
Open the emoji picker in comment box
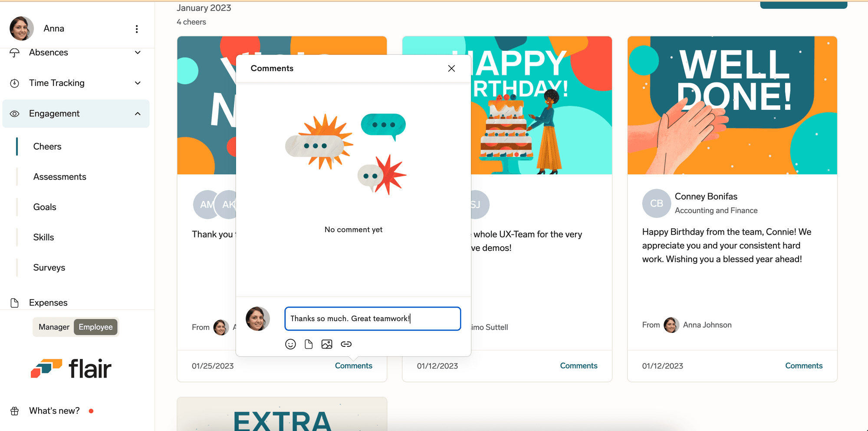[290, 344]
